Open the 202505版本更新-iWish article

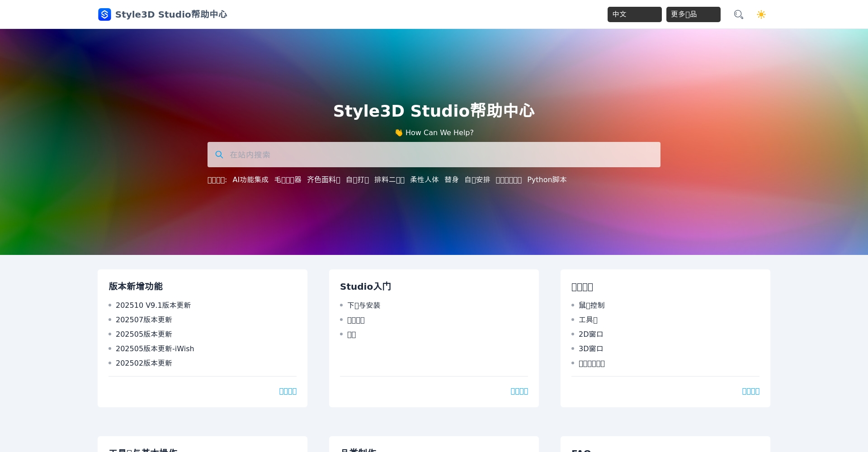(x=155, y=348)
